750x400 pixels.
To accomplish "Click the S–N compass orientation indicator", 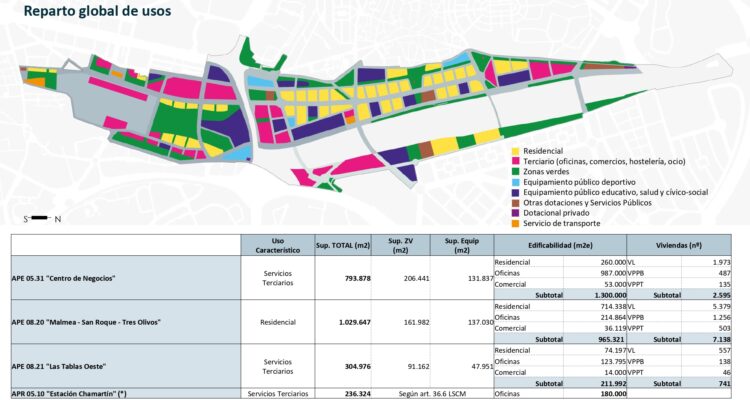I will 42,218.
